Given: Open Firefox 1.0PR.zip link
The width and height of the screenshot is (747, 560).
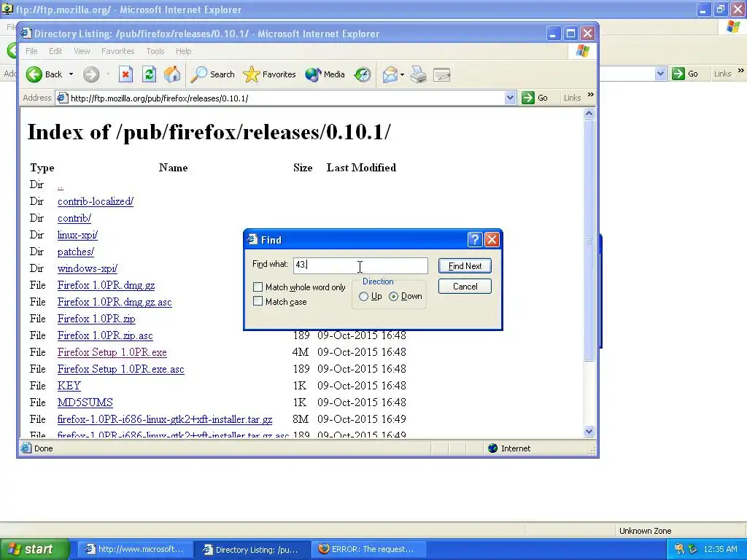Looking at the screenshot, I should click(96, 319).
